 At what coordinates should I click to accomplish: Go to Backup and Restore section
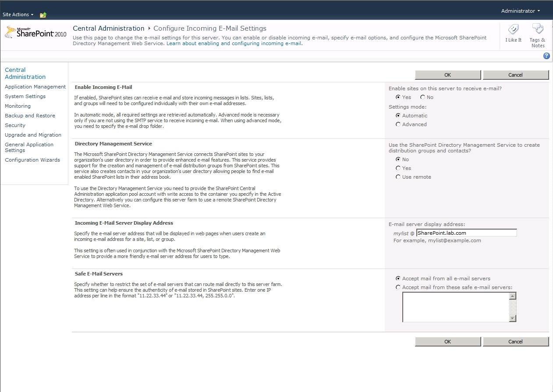(x=30, y=116)
